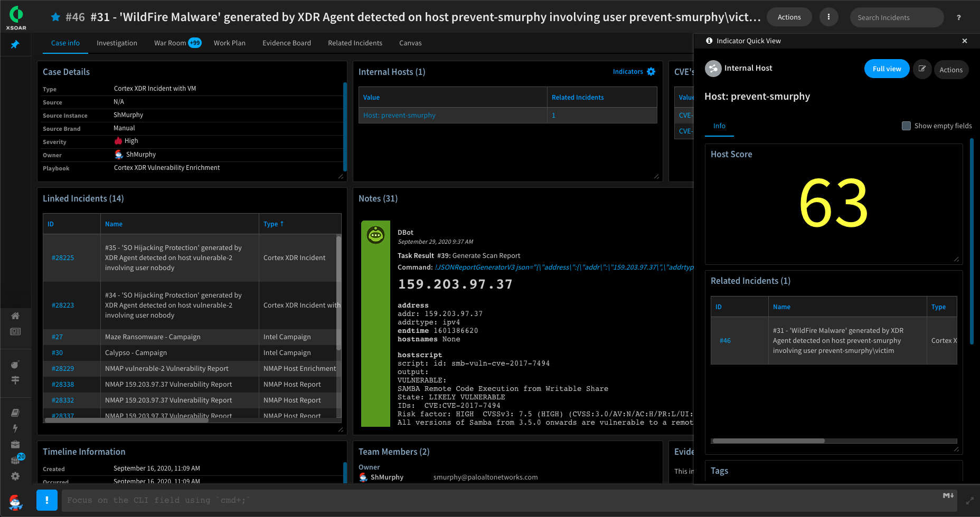Toggle the sidebar pin icon

pyautogui.click(x=15, y=44)
